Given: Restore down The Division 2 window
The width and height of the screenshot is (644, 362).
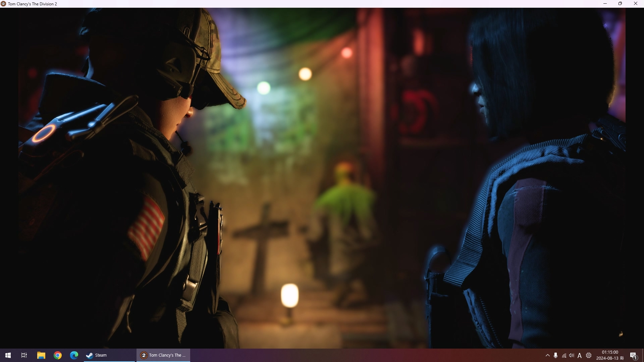Looking at the screenshot, I should tap(620, 4).
